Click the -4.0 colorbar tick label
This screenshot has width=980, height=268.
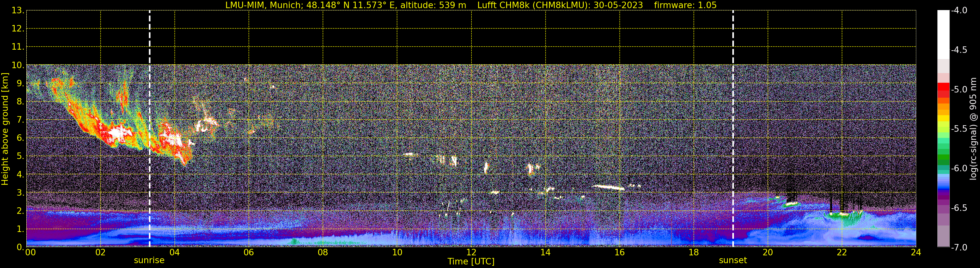click(959, 10)
